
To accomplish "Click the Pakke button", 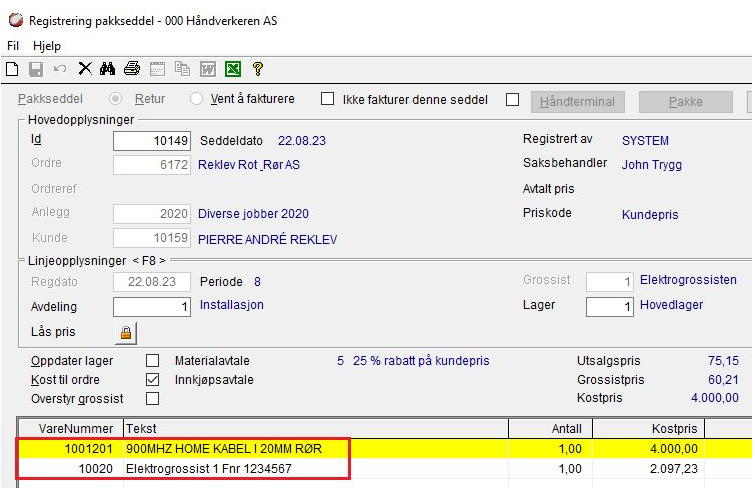I will click(686, 102).
